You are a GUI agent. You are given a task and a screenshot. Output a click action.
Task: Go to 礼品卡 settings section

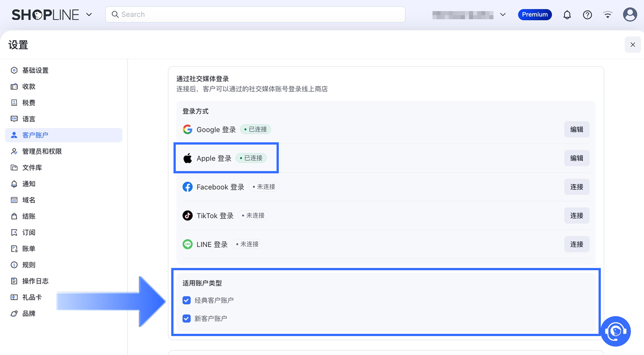coord(32,297)
